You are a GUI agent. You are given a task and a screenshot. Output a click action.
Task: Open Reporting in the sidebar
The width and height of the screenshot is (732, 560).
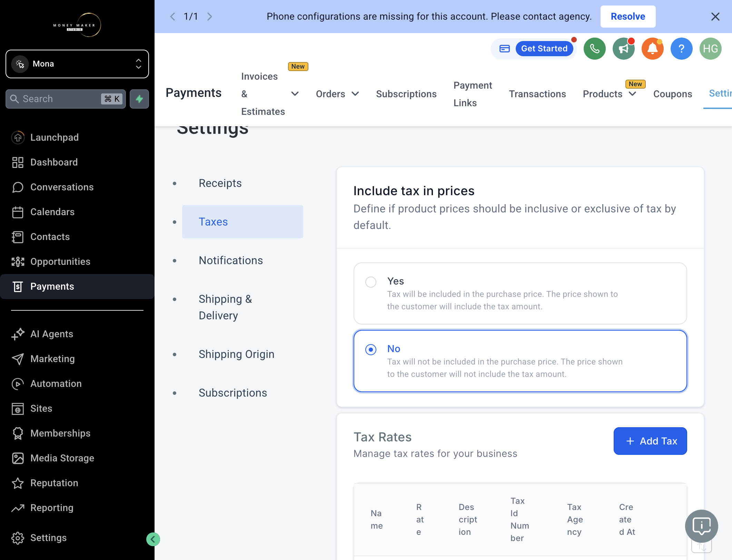77,508
